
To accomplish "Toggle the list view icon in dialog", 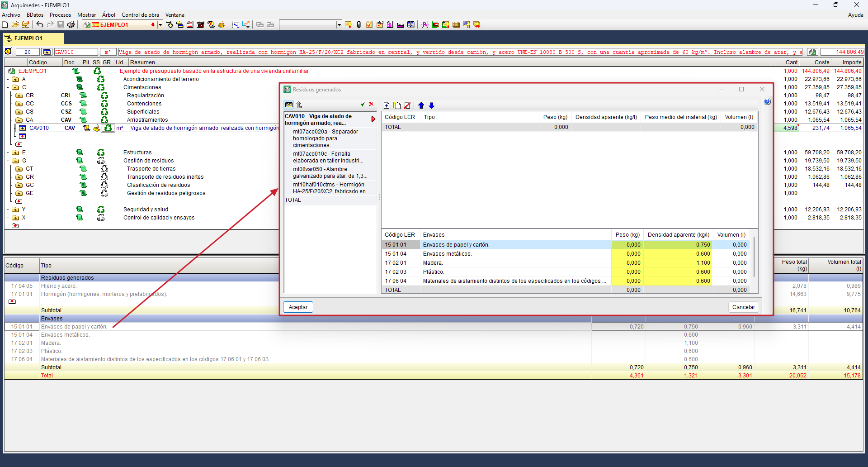I will click(x=288, y=105).
